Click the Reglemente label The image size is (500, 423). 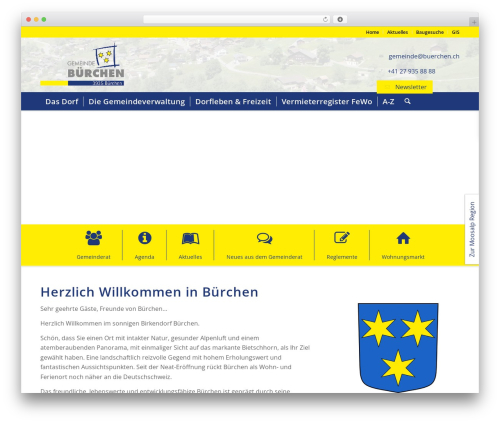[342, 257]
